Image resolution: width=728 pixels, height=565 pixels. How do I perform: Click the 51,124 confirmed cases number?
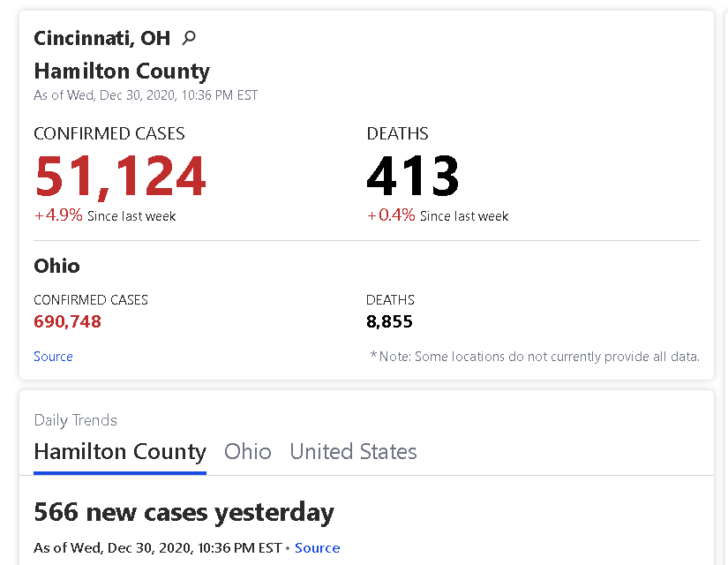120,177
